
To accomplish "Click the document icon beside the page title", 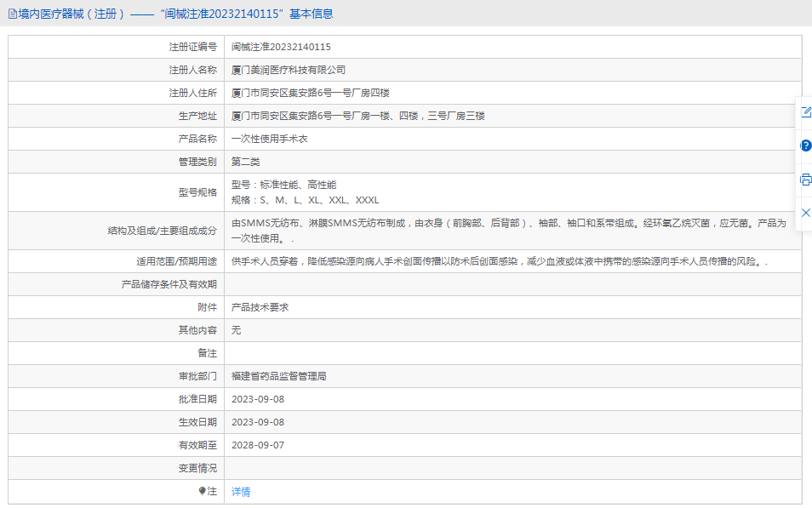I will [13, 14].
